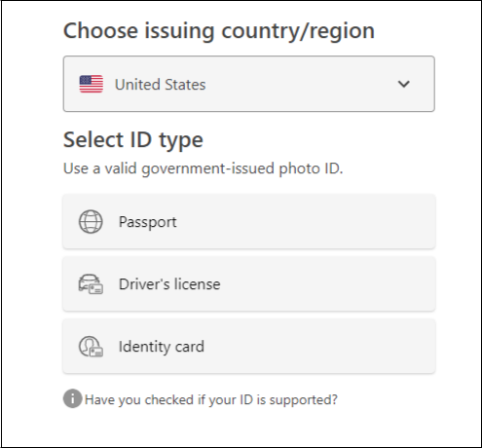Click the person card icon for Identity card
This screenshot has height=448, width=482.
coord(91,347)
